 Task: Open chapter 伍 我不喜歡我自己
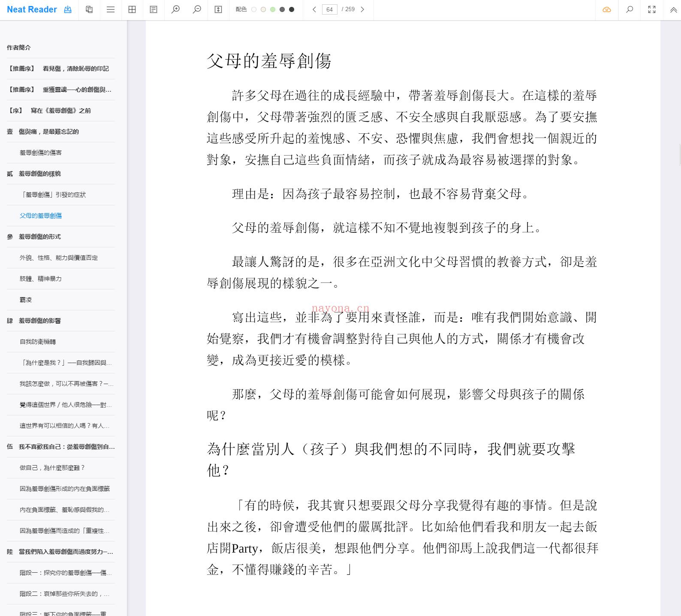60,447
